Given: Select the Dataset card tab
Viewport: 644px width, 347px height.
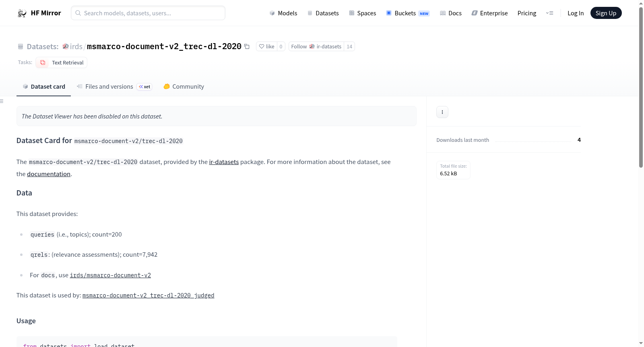Looking at the screenshot, I should coord(43,87).
